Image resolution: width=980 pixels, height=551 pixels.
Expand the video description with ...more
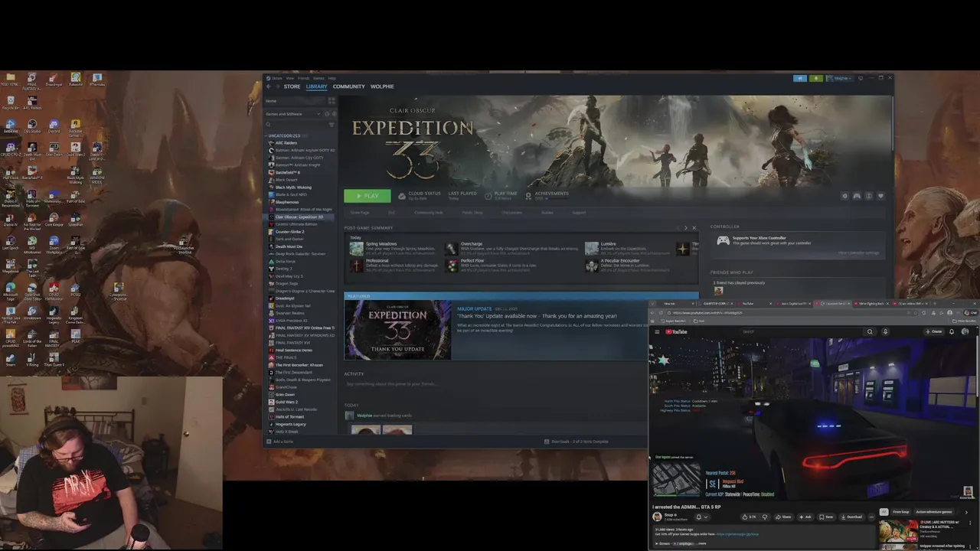click(700, 543)
